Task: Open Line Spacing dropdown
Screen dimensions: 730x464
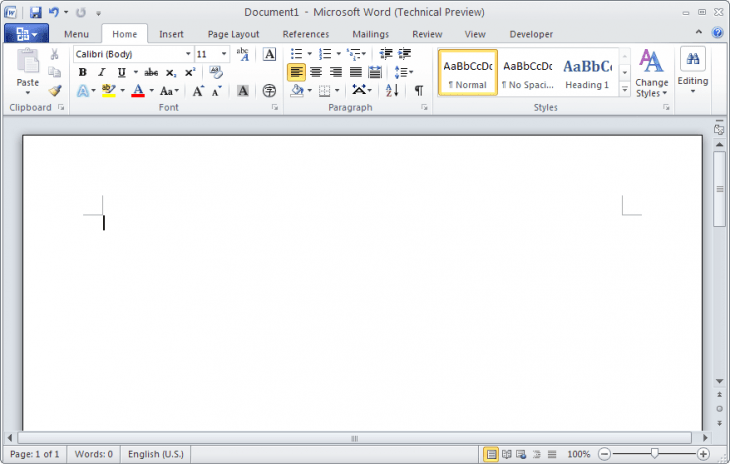Action: click(404, 72)
